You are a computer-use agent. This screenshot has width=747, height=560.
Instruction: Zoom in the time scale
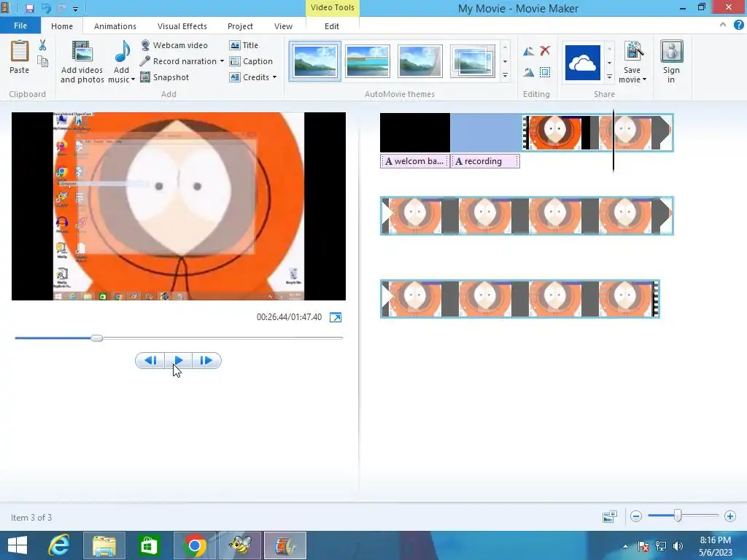point(729,516)
